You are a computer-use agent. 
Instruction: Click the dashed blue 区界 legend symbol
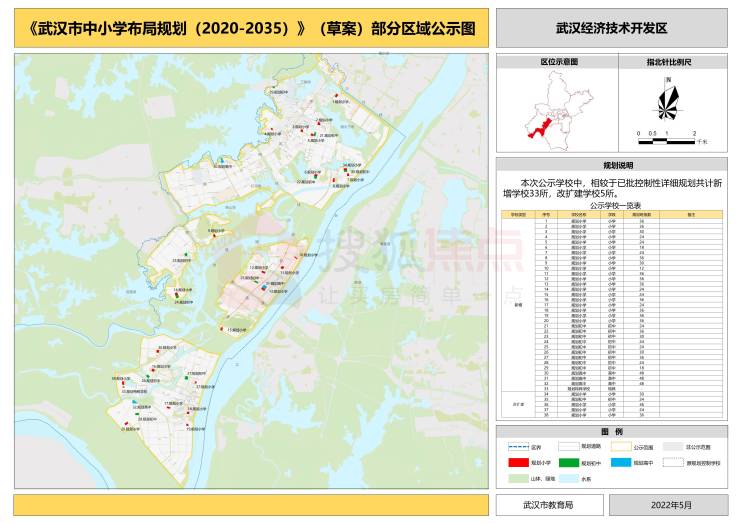518,447
